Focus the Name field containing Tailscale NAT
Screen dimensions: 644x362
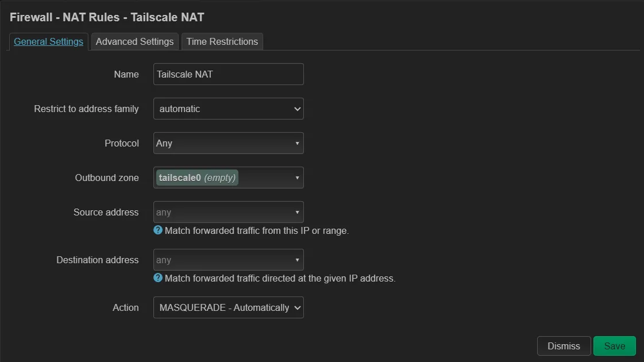(228, 74)
